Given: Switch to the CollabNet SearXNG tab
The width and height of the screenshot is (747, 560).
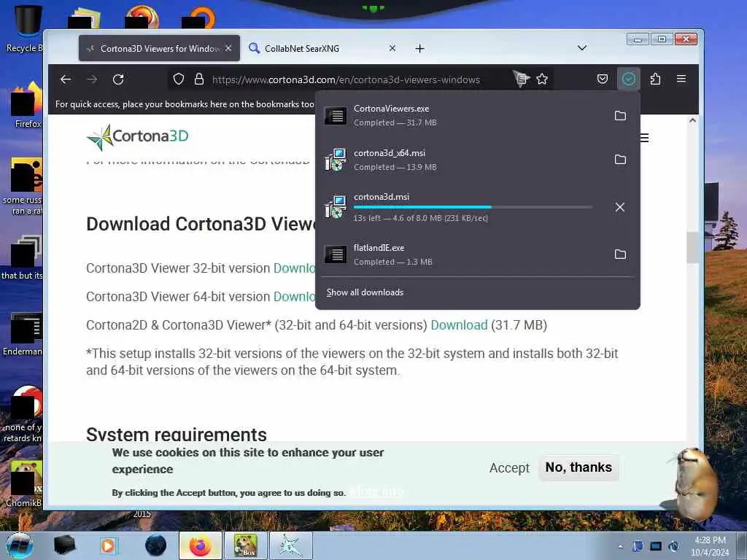Looking at the screenshot, I should tap(322, 48).
